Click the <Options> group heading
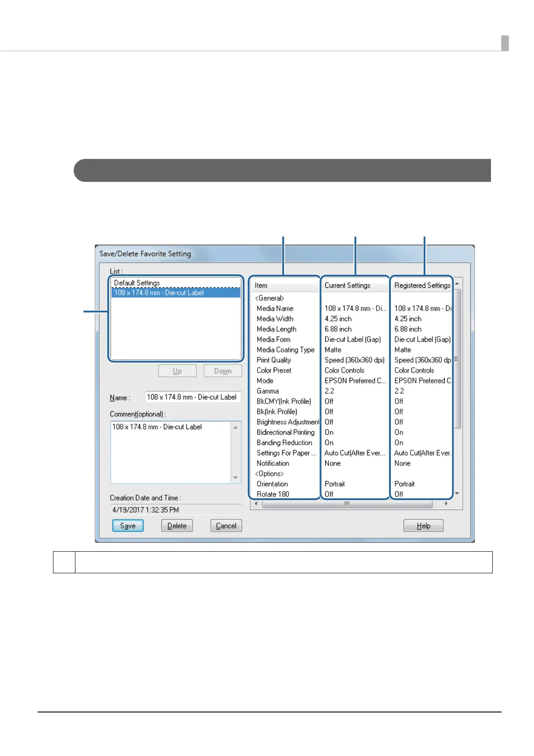The height and width of the screenshot is (756, 534). [269, 474]
